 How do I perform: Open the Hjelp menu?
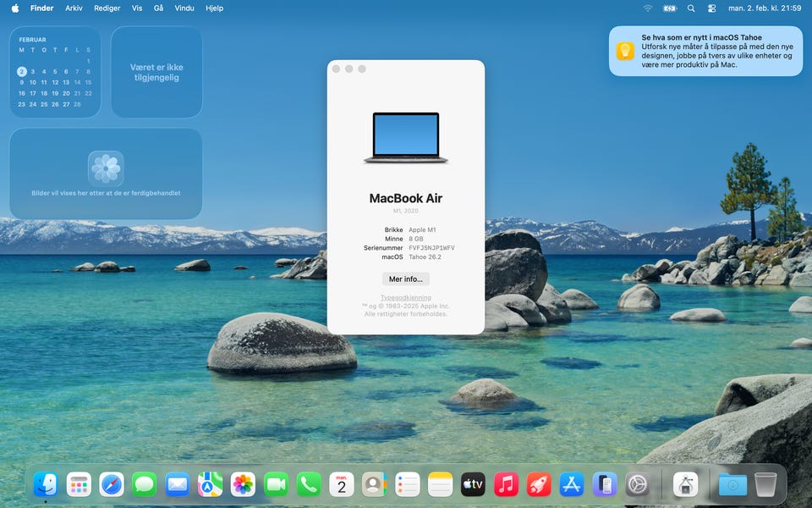click(214, 8)
